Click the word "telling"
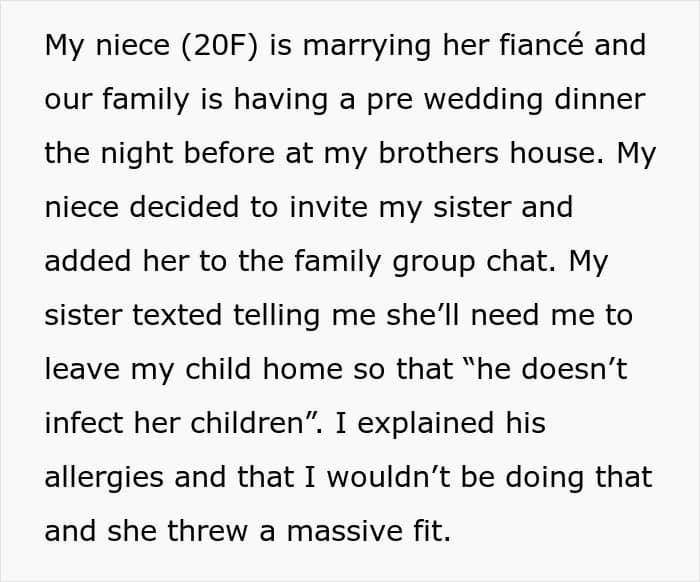700x582 pixels. pos(276,316)
